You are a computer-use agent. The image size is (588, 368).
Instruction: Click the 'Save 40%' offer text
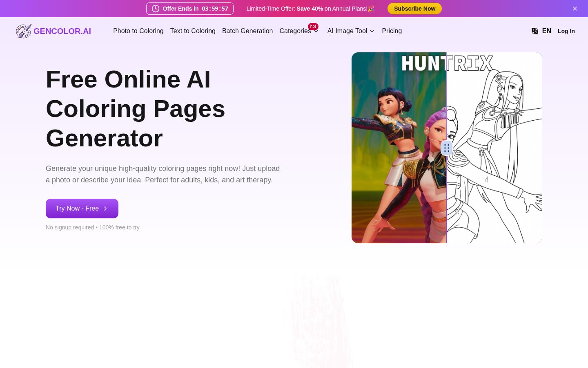tap(310, 9)
